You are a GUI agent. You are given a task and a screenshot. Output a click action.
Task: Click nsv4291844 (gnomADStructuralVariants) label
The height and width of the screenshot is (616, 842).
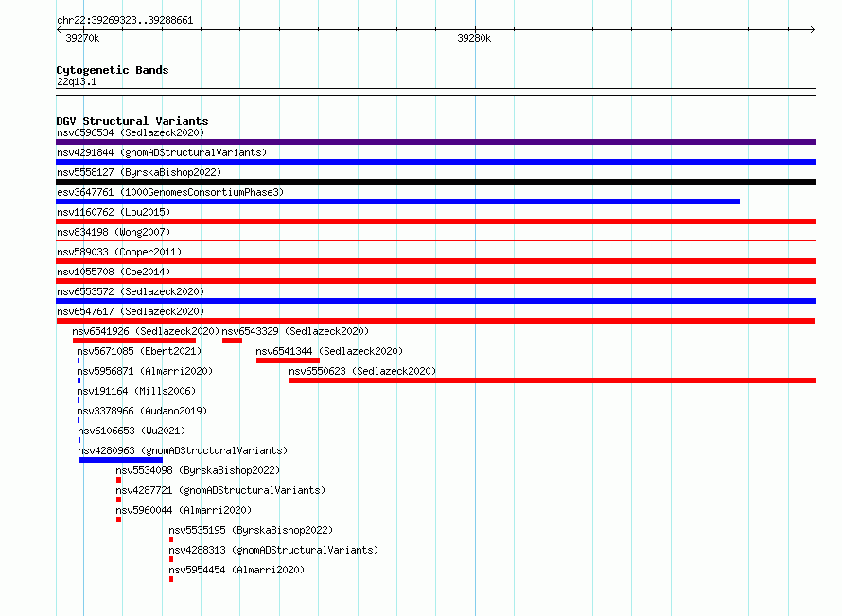click(162, 152)
